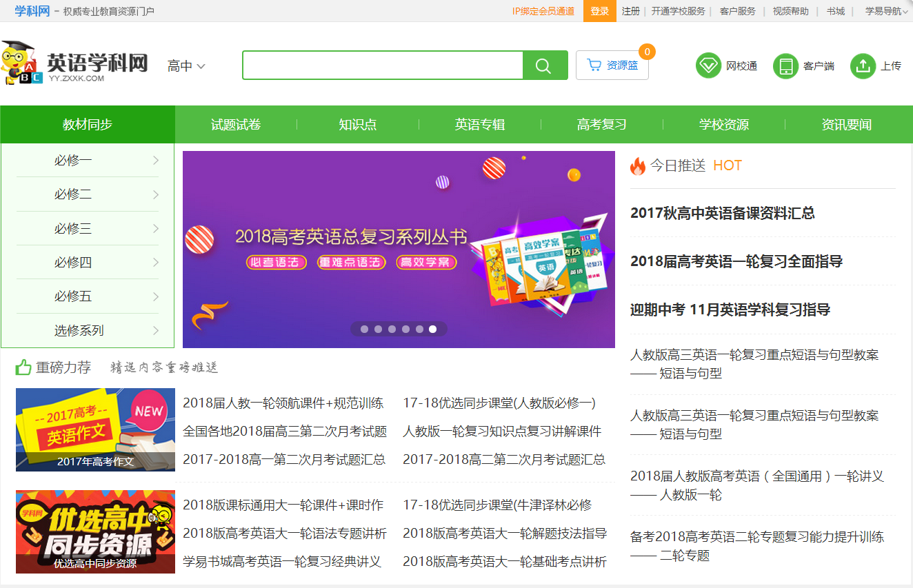
Task: Click the 上传 upload icon
Action: [x=863, y=65]
